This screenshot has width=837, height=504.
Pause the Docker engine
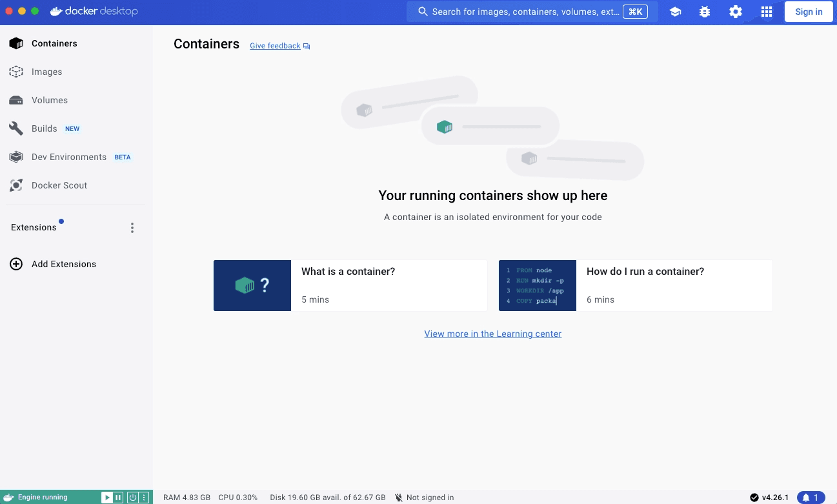pyautogui.click(x=118, y=498)
